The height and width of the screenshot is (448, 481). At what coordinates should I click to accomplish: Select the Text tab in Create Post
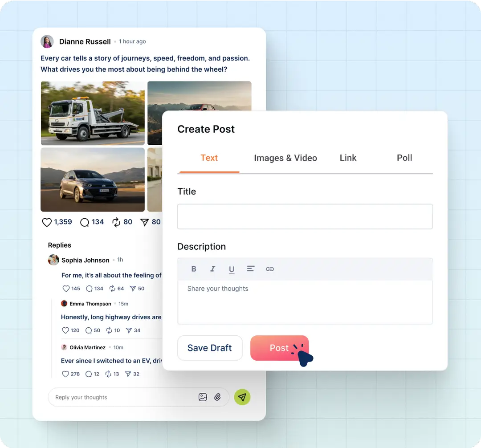[209, 158]
